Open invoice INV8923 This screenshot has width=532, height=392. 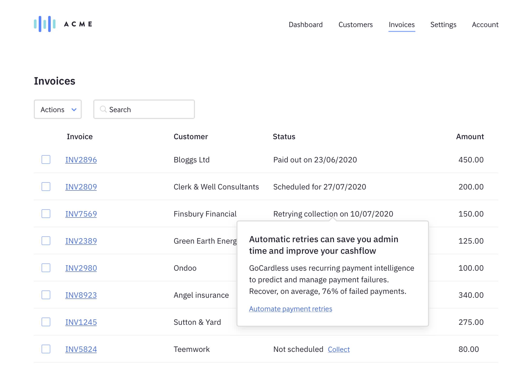point(81,295)
